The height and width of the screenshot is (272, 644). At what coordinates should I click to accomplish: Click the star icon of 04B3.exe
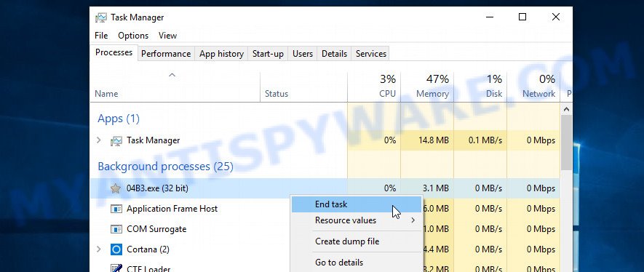coord(116,188)
